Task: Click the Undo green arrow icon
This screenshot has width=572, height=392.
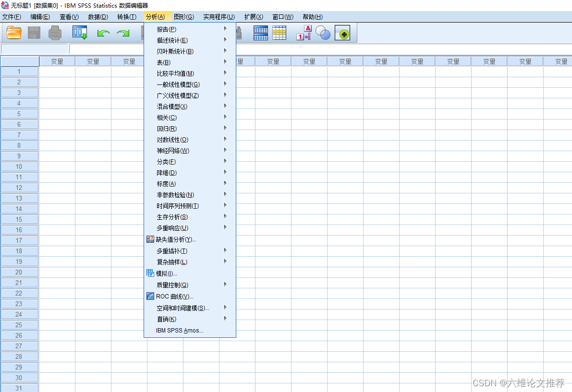Action: [x=104, y=33]
